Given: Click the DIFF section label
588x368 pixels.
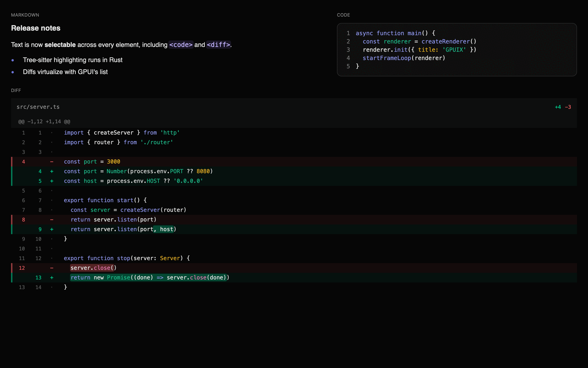Looking at the screenshot, I should click(x=16, y=90).
